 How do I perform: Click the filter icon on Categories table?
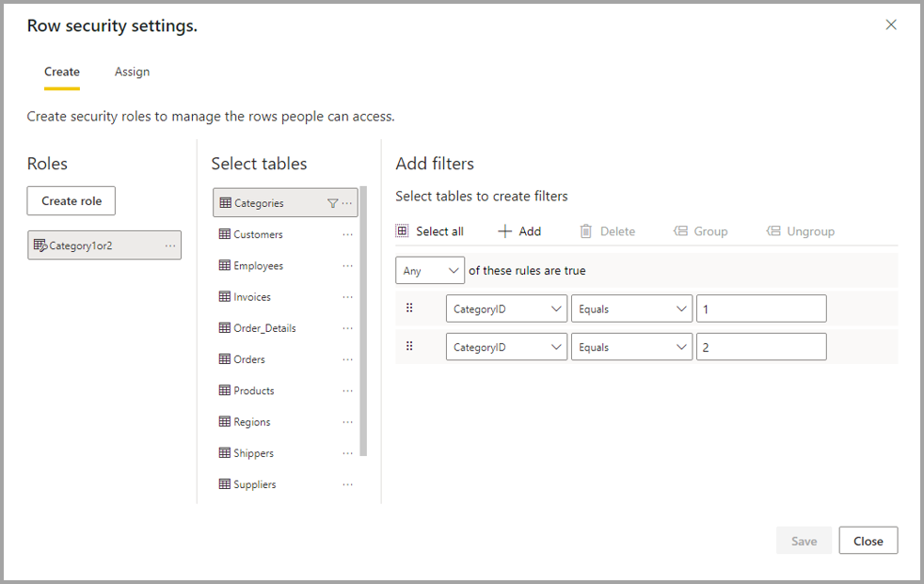332,203
